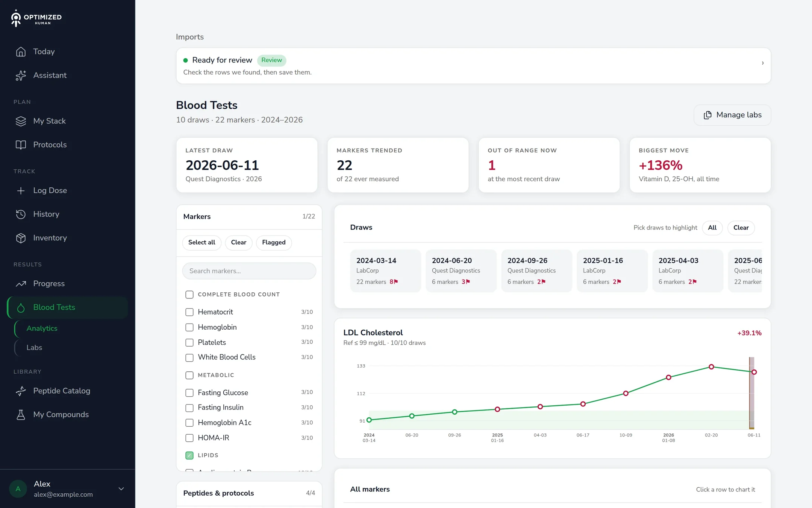Click Clear in the Markers panel
The height and width of the screenshot is (508, 812).
coord(239,242)
